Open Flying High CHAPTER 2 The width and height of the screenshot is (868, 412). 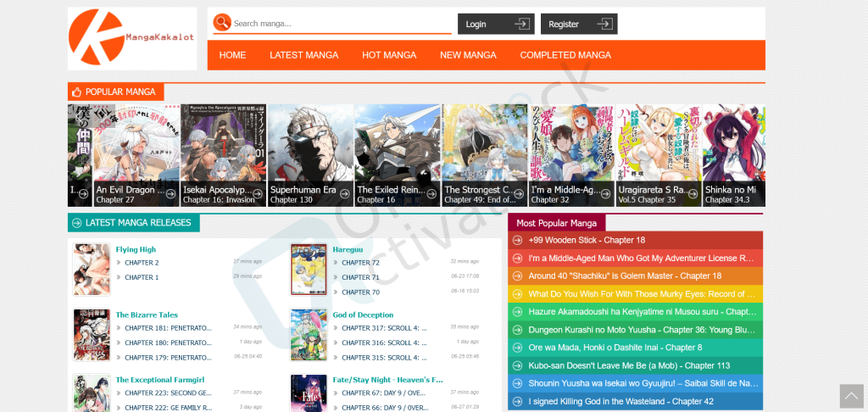[x=142, y=263]
